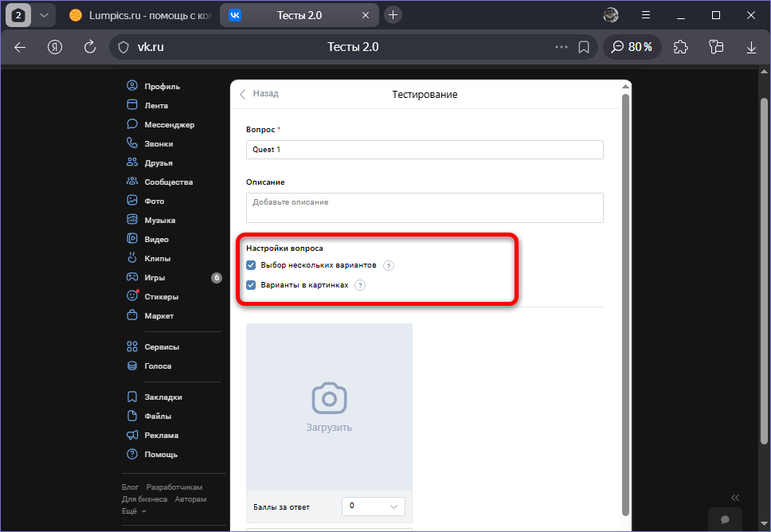
Task: Collapse the panel with double chevron
Action: [x=735, y=498]
